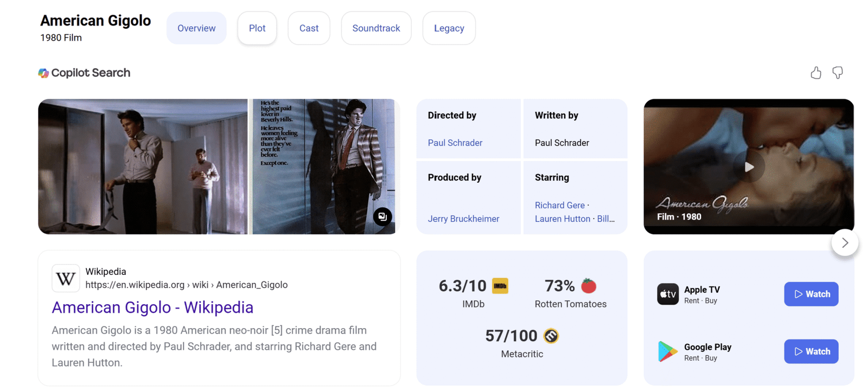This screenshot has height=391, width=868.
Task: Open image gallery overlay icon on poster
Action: click(382, 216)
